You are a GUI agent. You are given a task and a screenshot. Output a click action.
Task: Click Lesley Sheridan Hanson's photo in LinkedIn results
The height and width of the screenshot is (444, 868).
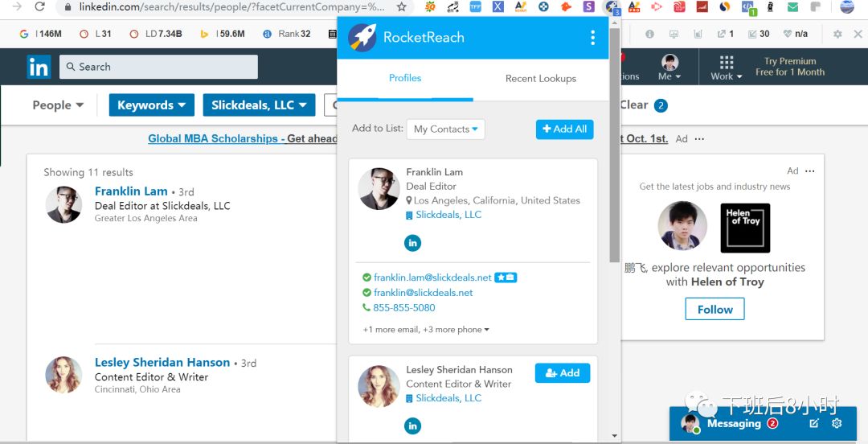coord(63,376)
